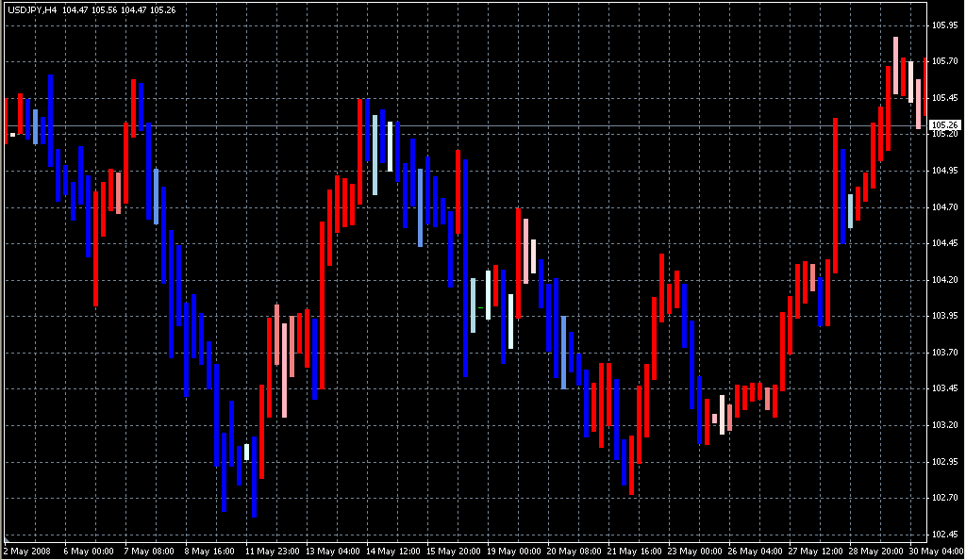
Task: Click the small green doji bar near 19 May
Action: (x=480, y=307)
